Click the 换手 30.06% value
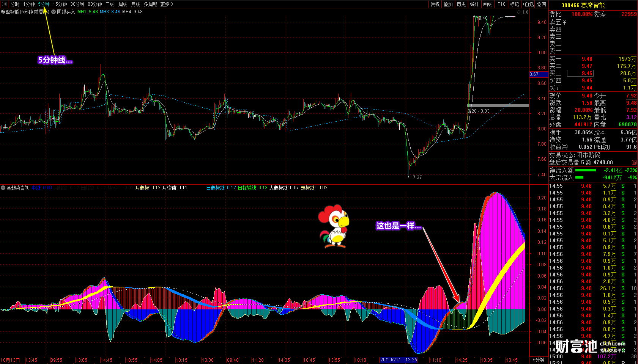 coord(583,132)
